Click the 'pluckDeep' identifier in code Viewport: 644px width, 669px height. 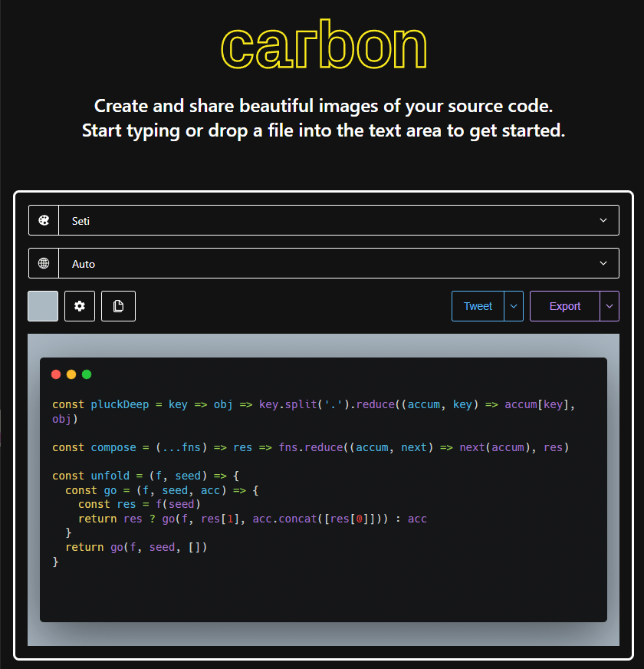pyautogui.click(x=120, y=404)
